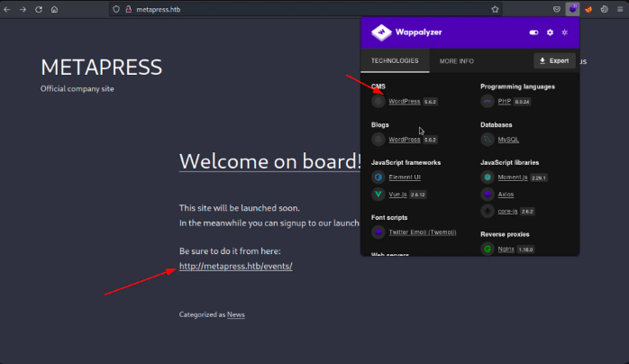The image size is (629, 364).
Task: Click the browser reload button
Action: click(38, 9)
